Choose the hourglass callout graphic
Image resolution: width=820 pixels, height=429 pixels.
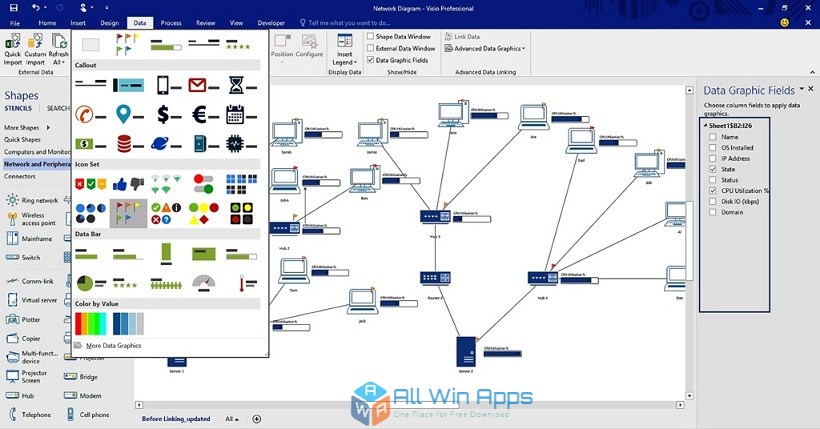pos(242,85)
